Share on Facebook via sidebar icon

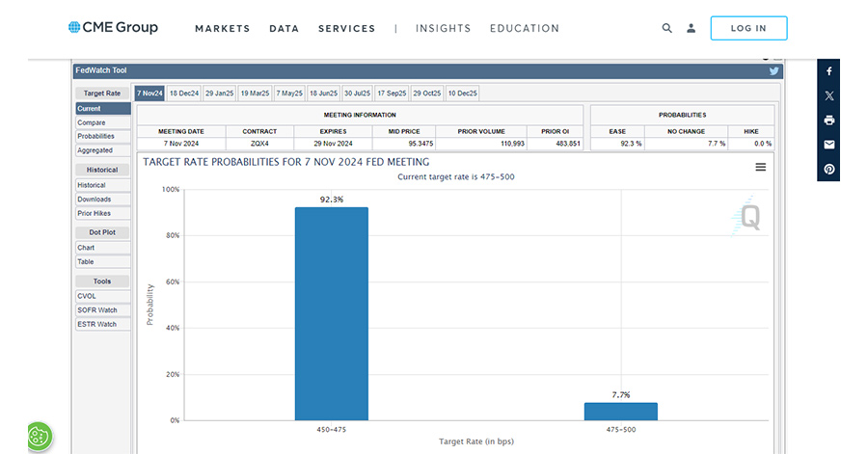coord(828,71)
